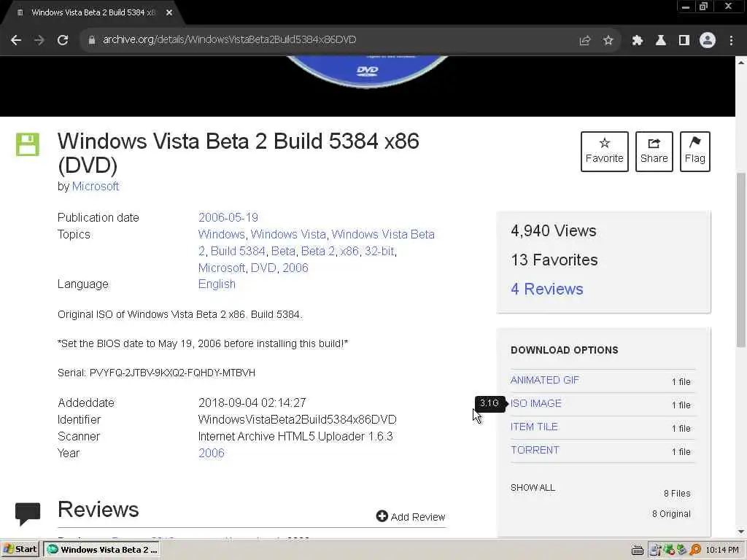The image size is (747, 560).
Task: Click the browser forward arrow
Action: point(39,40)
